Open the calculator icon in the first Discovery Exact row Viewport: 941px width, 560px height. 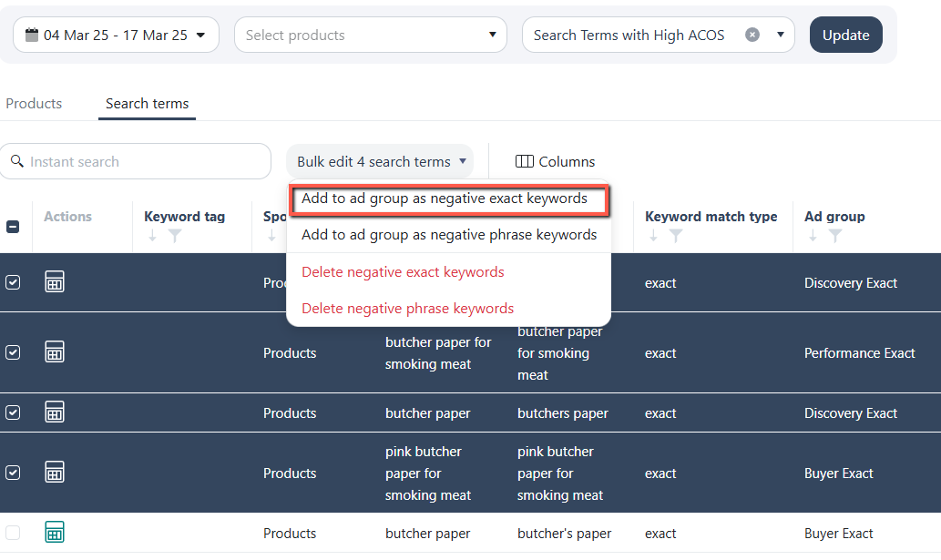(55, 281)
